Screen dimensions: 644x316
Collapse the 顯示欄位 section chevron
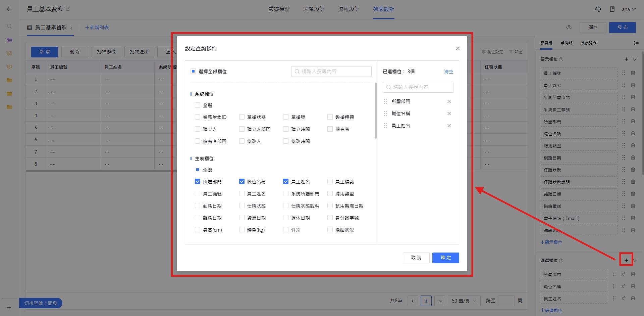click(635, 59)
